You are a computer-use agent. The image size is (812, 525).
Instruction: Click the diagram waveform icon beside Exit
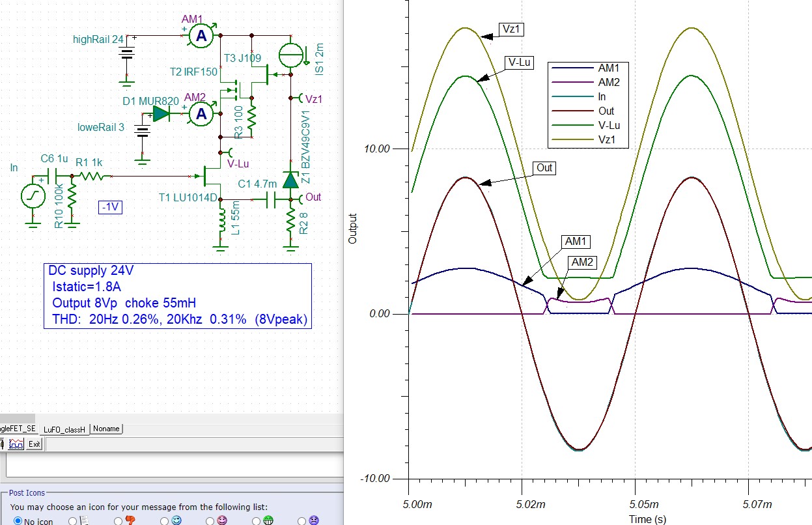pyautogui.click(x=16, y=444)
